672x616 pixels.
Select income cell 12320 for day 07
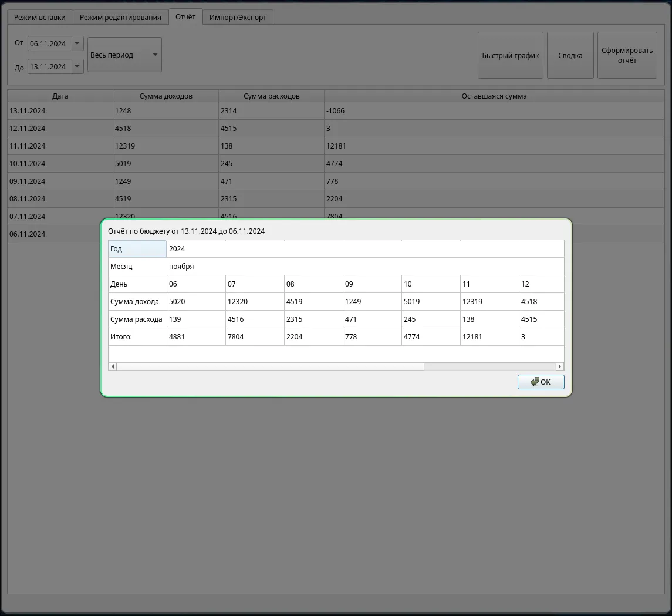(x=254, y=302)
